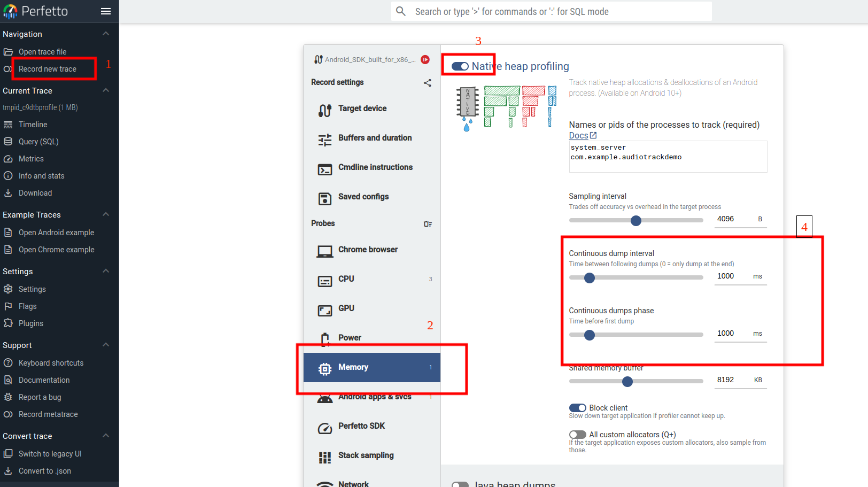Click the Documentation link
Screen dimensions: 868x487
[44, 380]
